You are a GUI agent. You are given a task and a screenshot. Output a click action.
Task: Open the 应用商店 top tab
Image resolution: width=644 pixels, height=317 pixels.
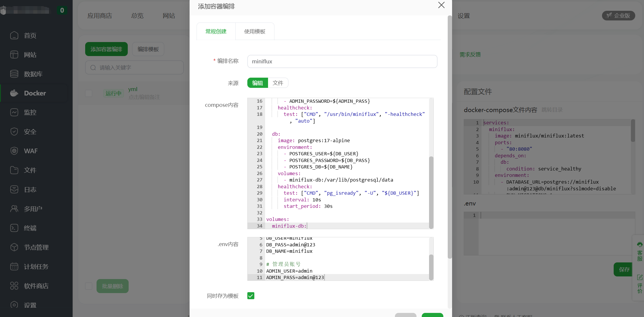tap(100, 16)
